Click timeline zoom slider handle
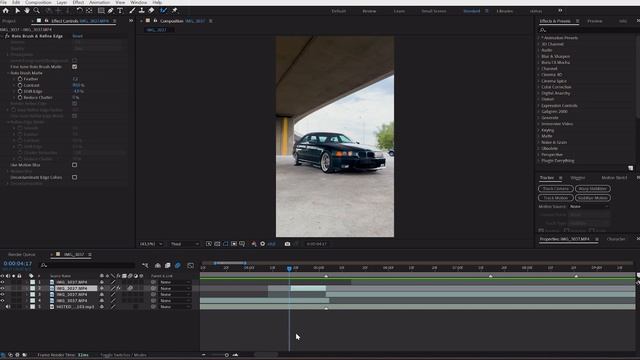 [x=227, y=355]
